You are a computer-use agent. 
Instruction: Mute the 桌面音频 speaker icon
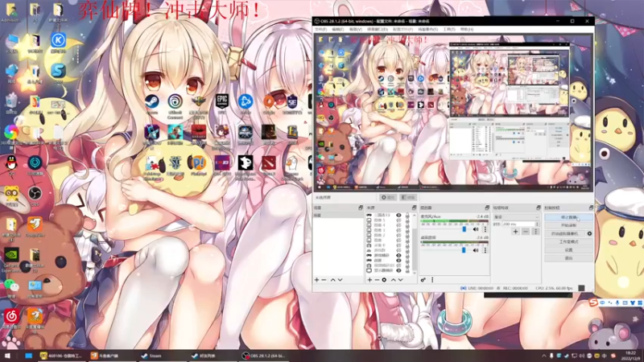(476, 250)
